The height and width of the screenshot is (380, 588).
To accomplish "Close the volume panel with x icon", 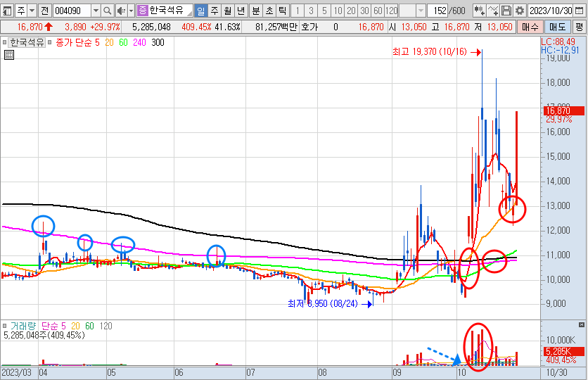I will [x=582, y=325].
